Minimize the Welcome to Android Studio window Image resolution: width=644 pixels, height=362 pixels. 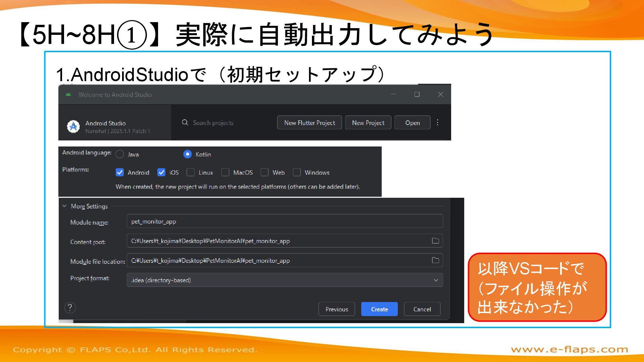393,95
